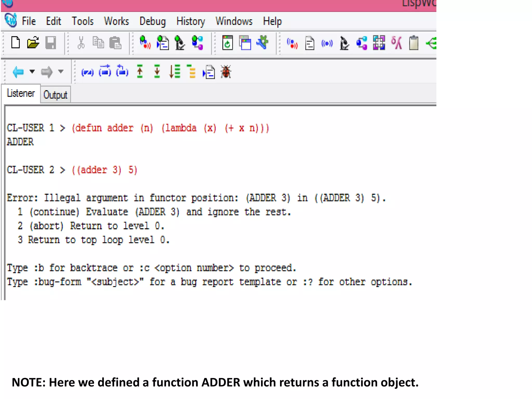Open the Listener tool icon in first tool group
The height and width of the screenshot is (399, 532).
145,43
